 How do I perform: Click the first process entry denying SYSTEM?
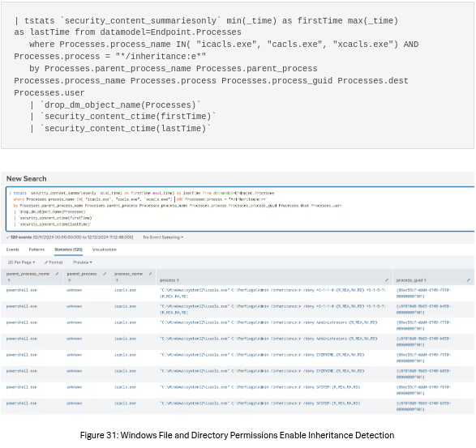coord(259,387)
